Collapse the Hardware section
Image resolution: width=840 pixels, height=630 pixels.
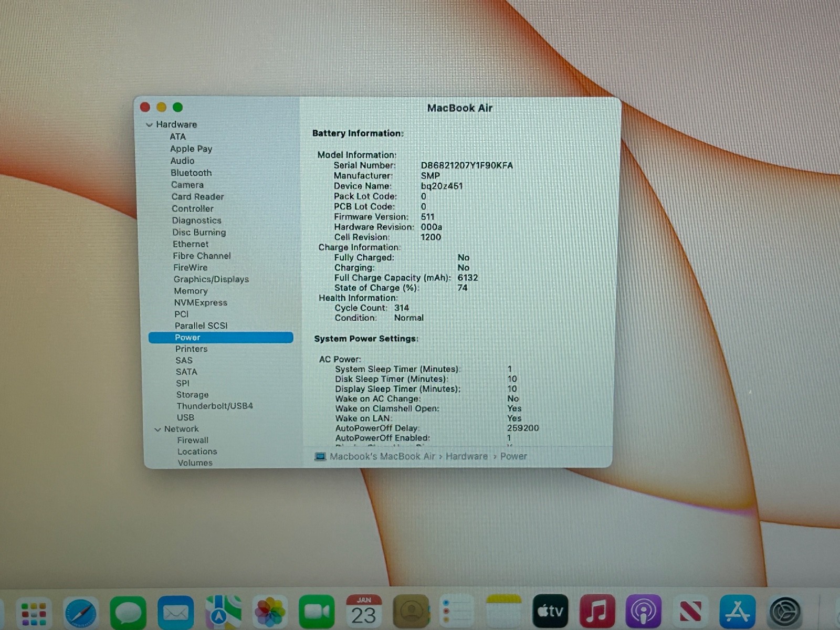click(x=150, y=125)
